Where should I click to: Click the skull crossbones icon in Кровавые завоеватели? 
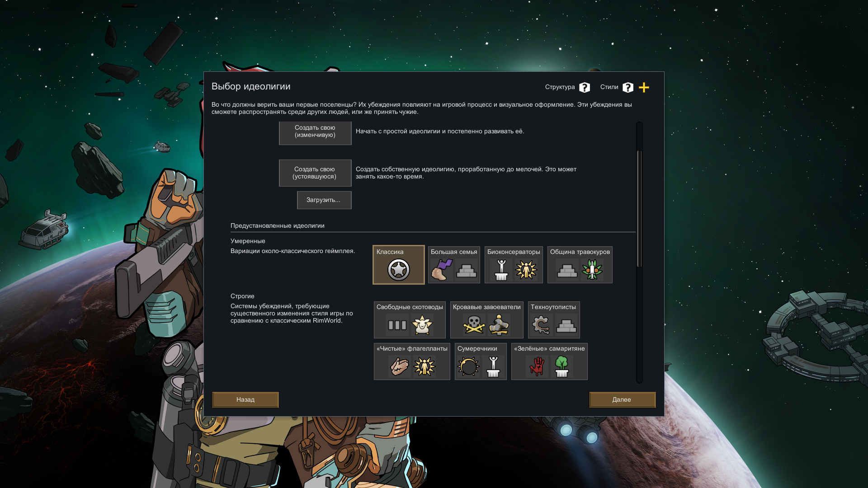click(x=474, y=325)
